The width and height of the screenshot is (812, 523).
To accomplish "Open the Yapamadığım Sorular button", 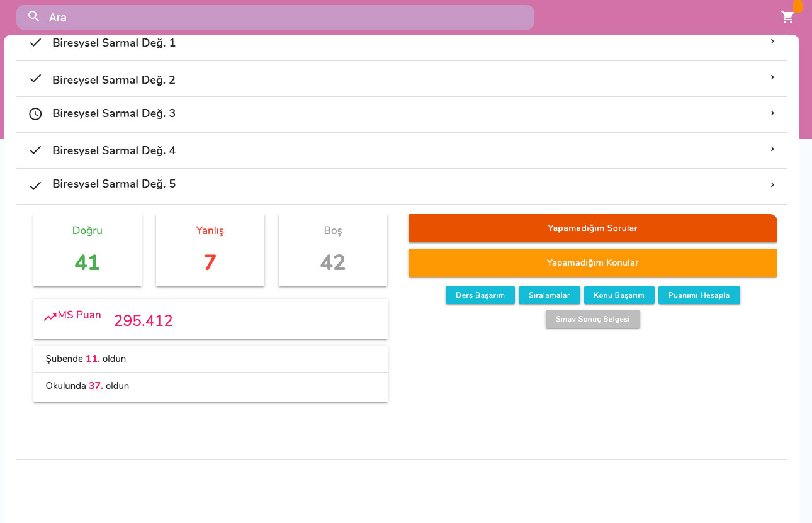I will coord(592,228).
